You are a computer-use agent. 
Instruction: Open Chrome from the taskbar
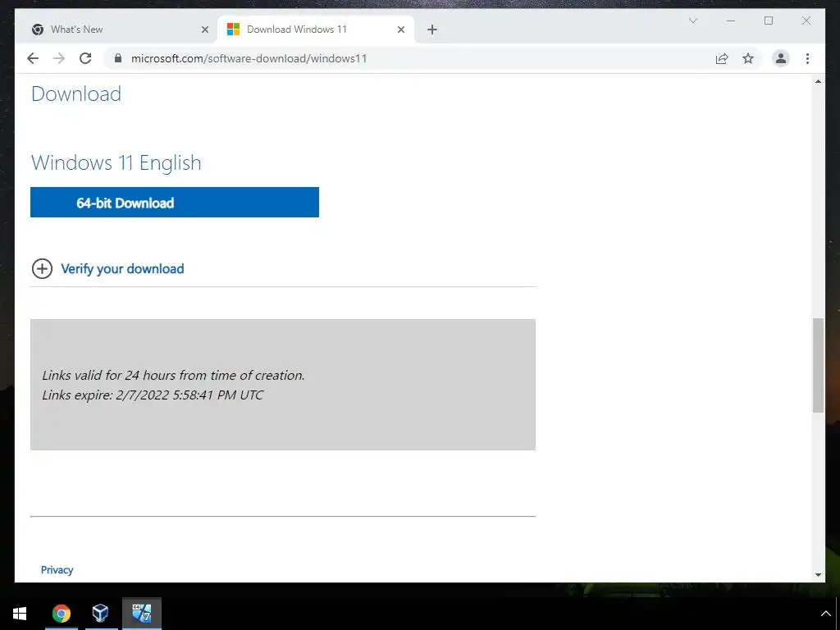pos(61,614)
